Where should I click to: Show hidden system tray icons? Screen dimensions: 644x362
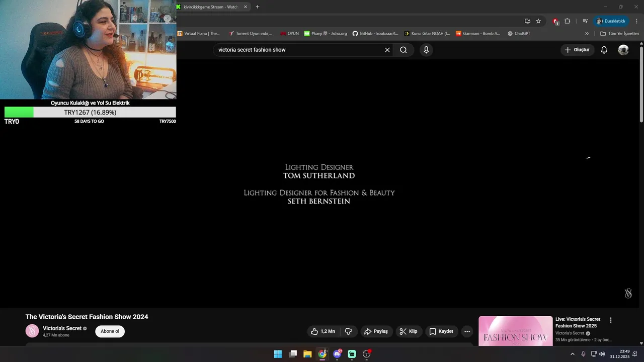(x=572, y=354)
